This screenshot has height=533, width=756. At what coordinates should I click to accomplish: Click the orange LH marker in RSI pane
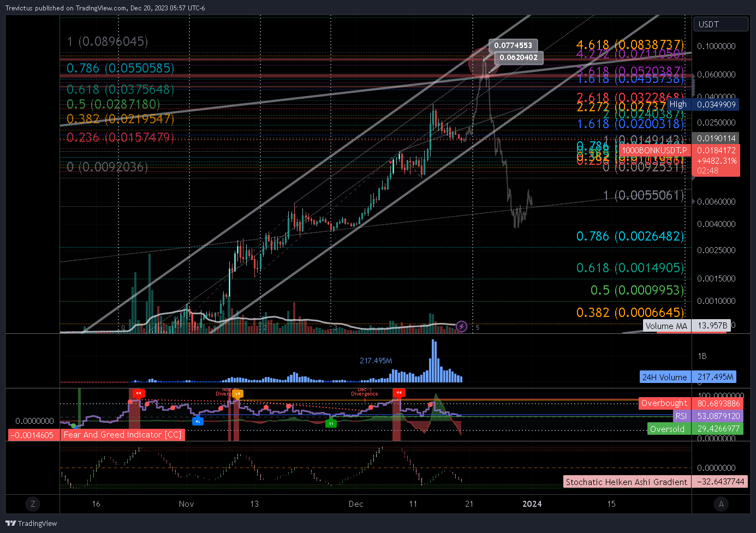(237, 393)
